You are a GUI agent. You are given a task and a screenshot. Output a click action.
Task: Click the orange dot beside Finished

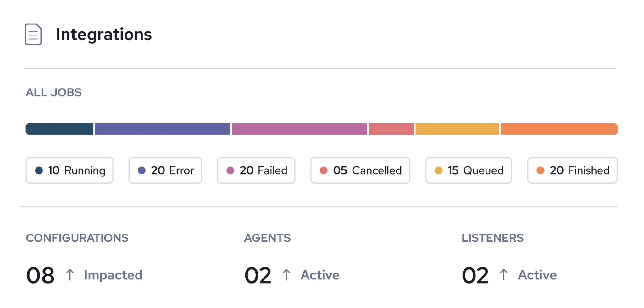click(541, 170)
